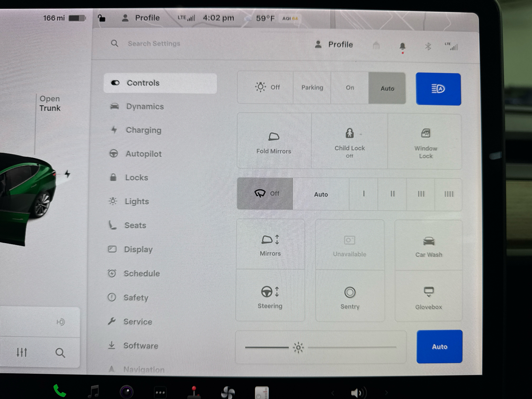Tap the auto high beam headlight icon
Viewport: 532px width, 399px height.
(x=438, y=89)
